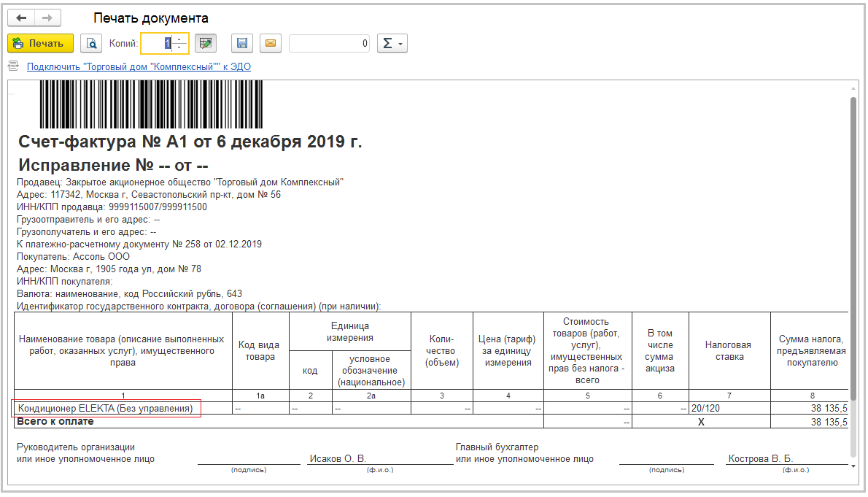
Task: Decrease copies with the down stepper arrow
Action: point(179,47)
